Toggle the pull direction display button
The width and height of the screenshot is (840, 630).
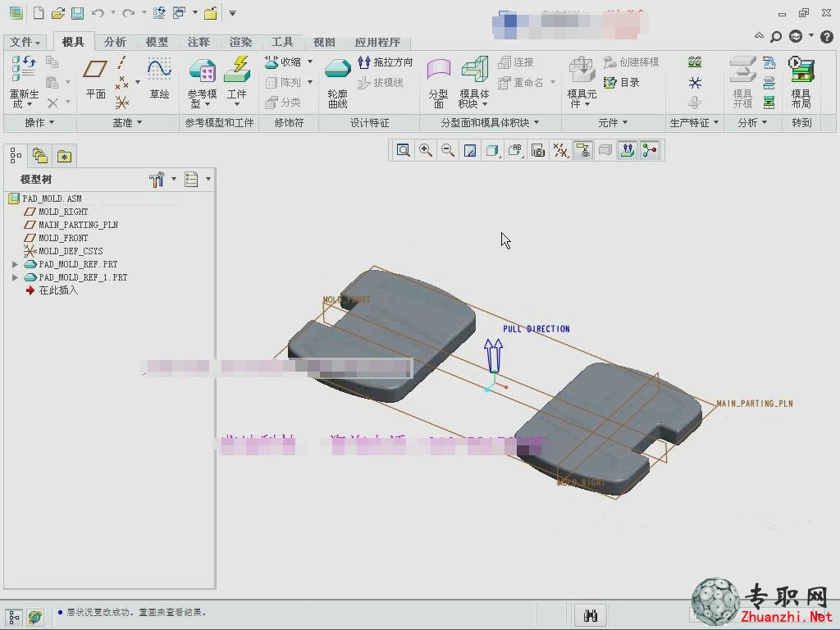point(628,151)
